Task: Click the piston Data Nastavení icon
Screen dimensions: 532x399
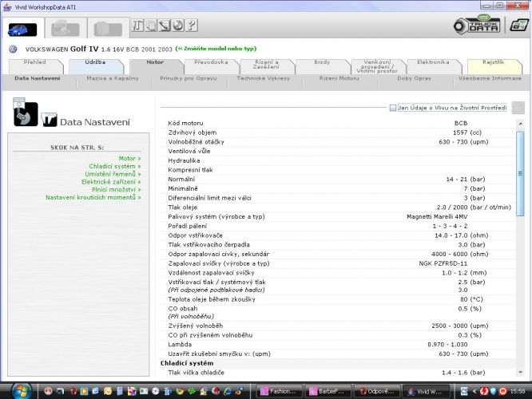Action: coord(26,113)
